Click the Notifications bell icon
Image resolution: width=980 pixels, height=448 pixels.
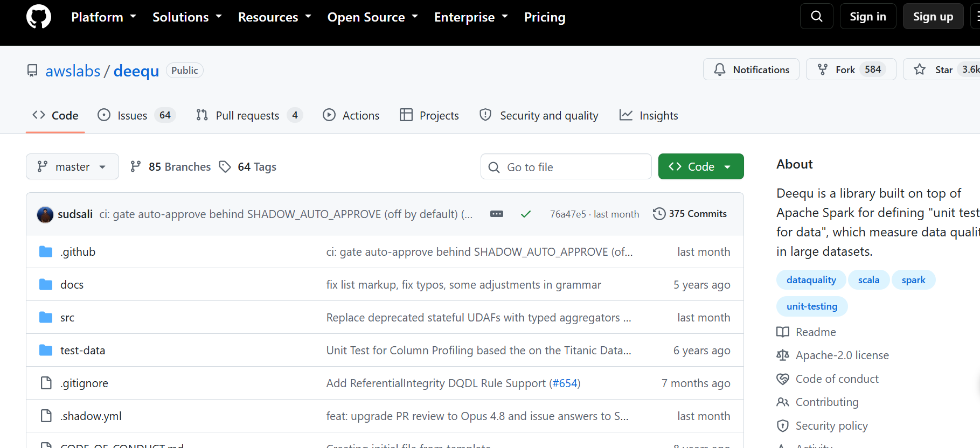click(x=720, y=69)
